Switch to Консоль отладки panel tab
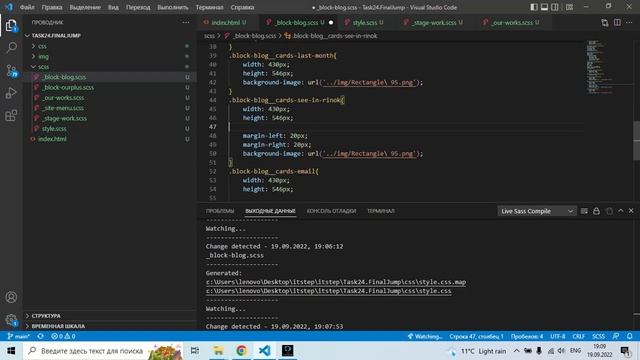Image resolution: width=640 pixels, height=360 pixels. coord(331,211)
